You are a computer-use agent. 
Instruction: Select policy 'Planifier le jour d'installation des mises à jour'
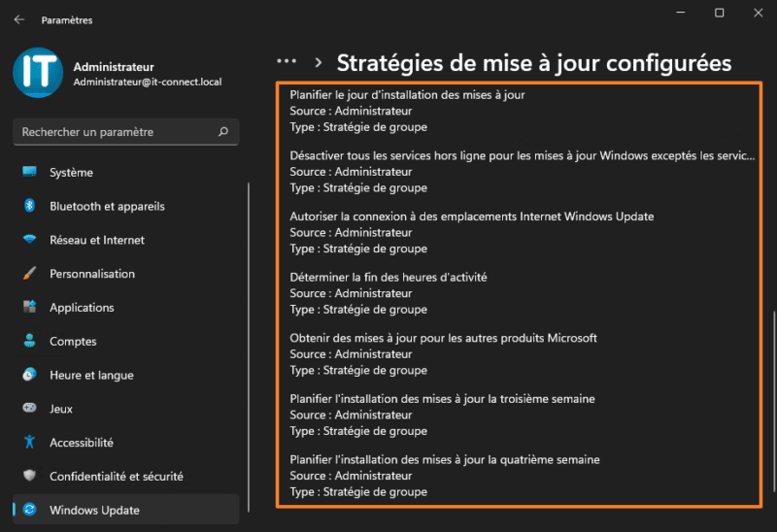click(x=407, y=94)
